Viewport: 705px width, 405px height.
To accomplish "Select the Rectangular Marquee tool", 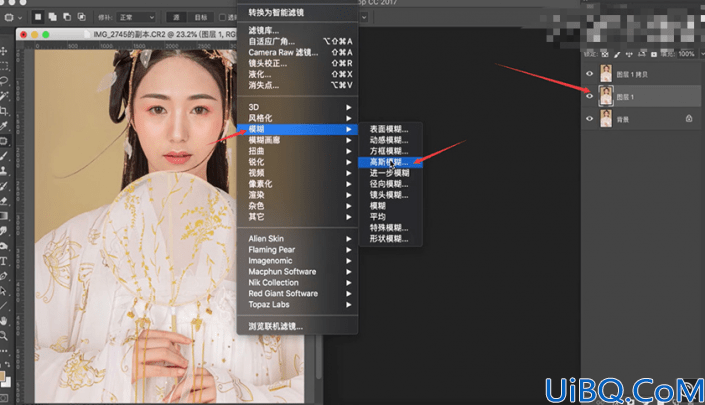I will point(4,66).
